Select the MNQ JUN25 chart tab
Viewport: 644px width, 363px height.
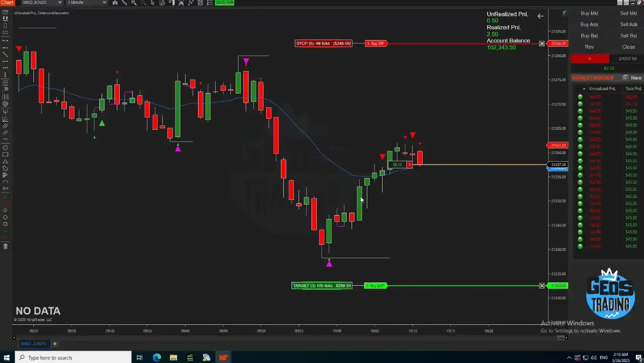tap(33, 344)
